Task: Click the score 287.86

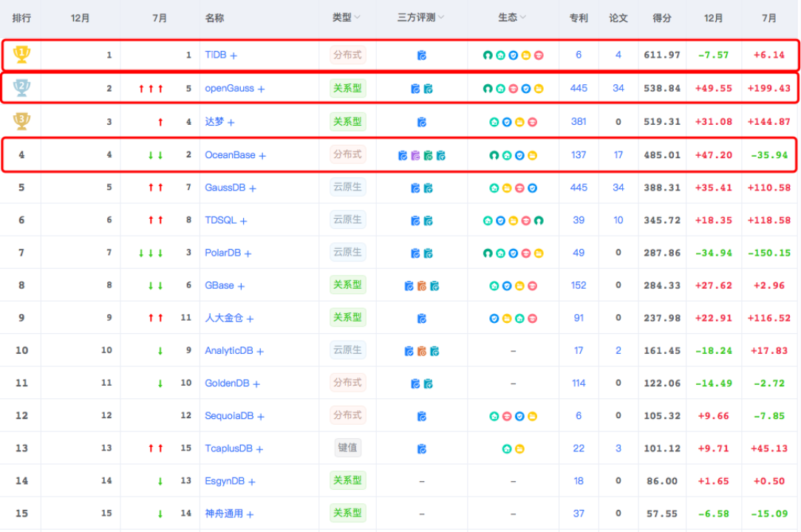Action: click(x=662, y=253)
